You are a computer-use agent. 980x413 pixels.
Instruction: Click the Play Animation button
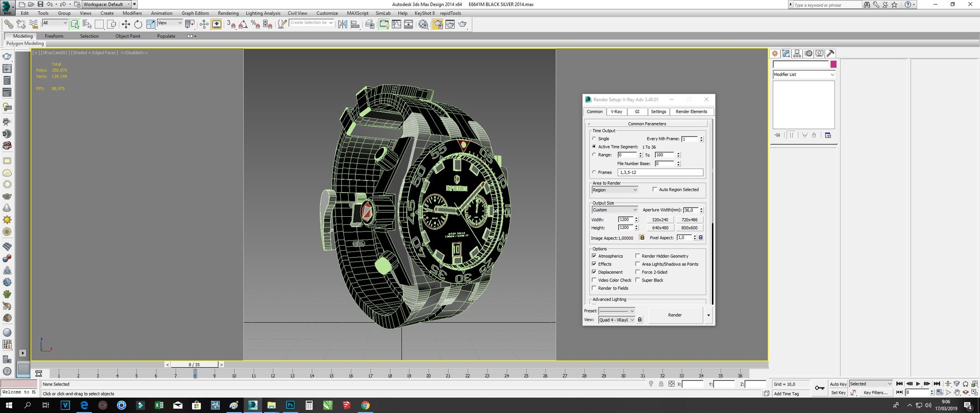(918, 384)
